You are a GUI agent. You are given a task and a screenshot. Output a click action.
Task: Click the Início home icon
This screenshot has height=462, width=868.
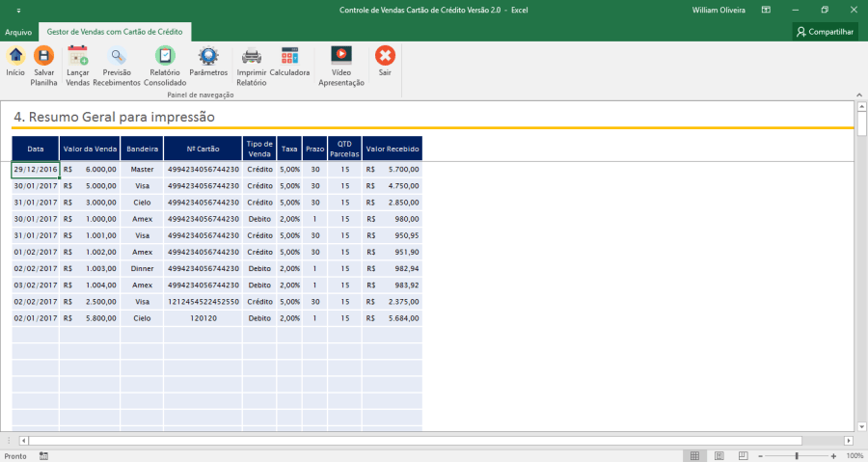15,56
